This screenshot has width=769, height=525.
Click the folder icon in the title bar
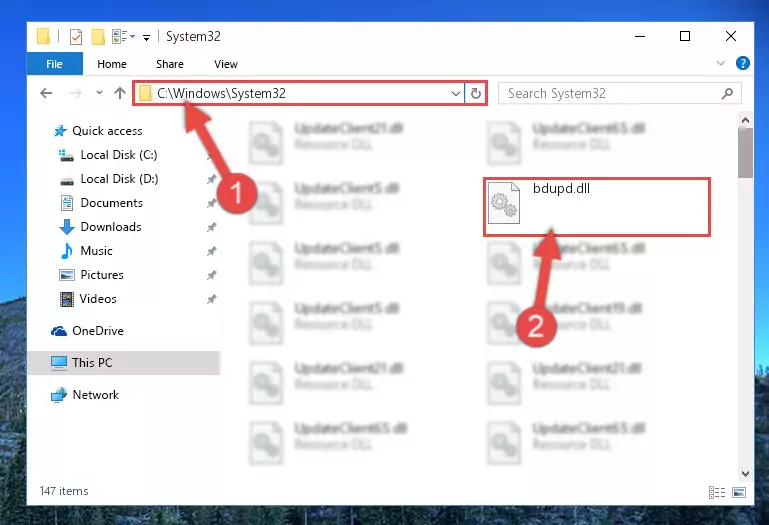tap(43, 36)
